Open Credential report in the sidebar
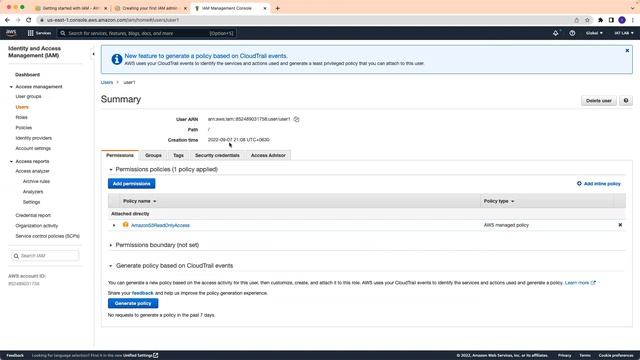This screenshot has width=640, height=360. [33, 215]
